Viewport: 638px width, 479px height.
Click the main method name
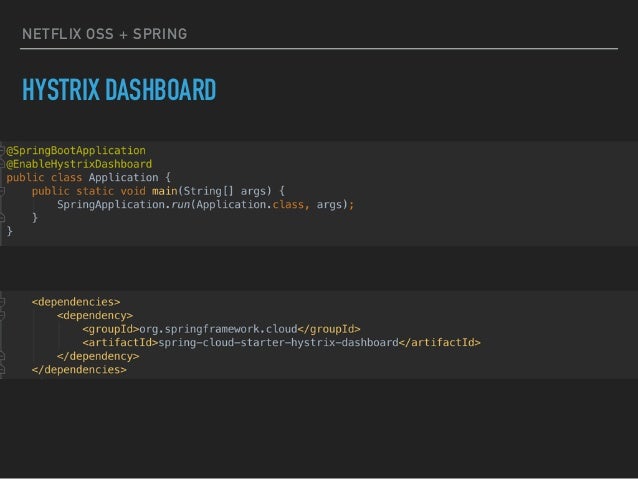pyautogui.click(x=165, y=191)
